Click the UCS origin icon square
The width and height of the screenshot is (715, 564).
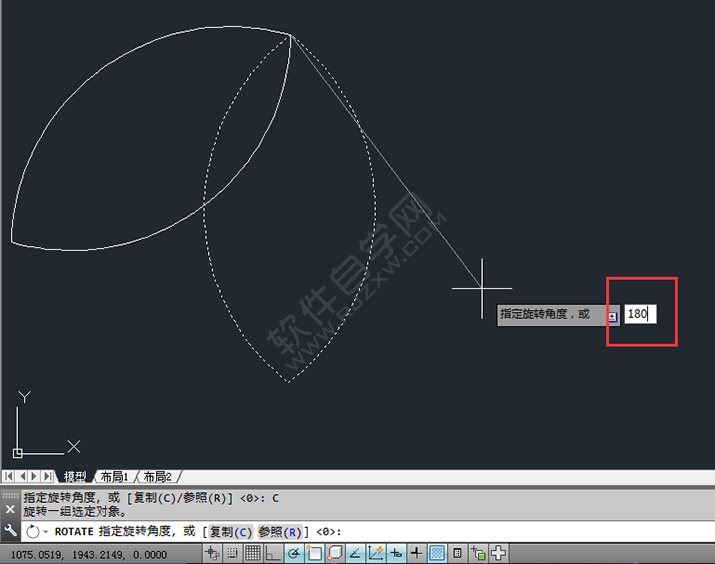18,453
